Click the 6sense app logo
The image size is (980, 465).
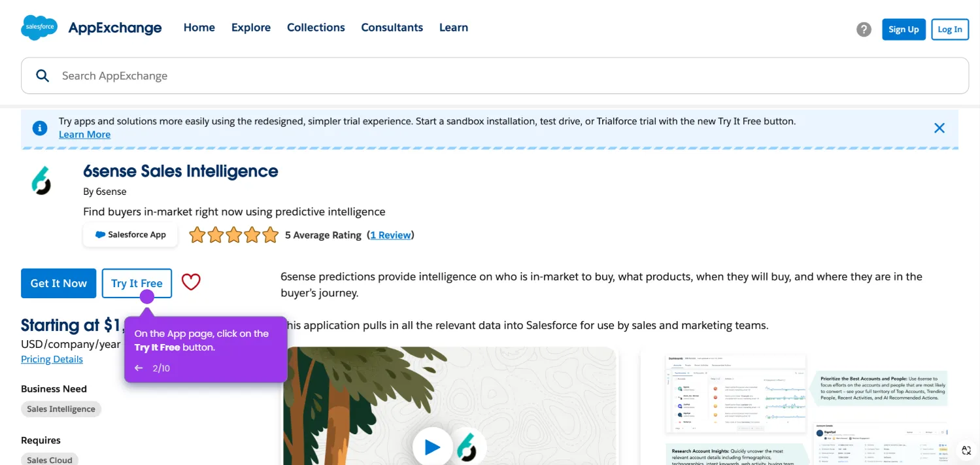point(41,181)
